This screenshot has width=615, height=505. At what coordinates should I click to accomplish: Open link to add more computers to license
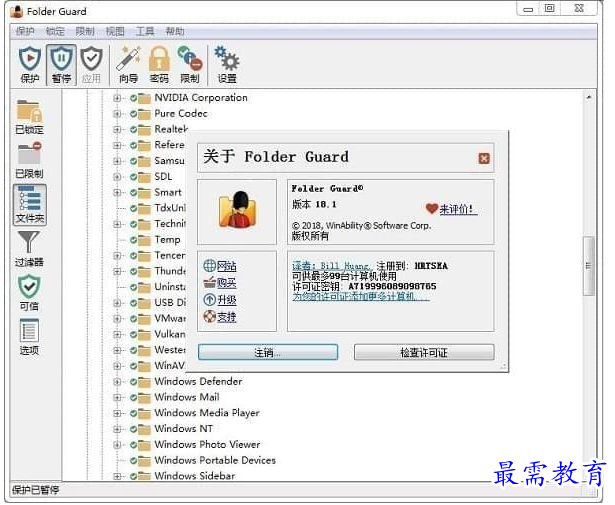360,296
